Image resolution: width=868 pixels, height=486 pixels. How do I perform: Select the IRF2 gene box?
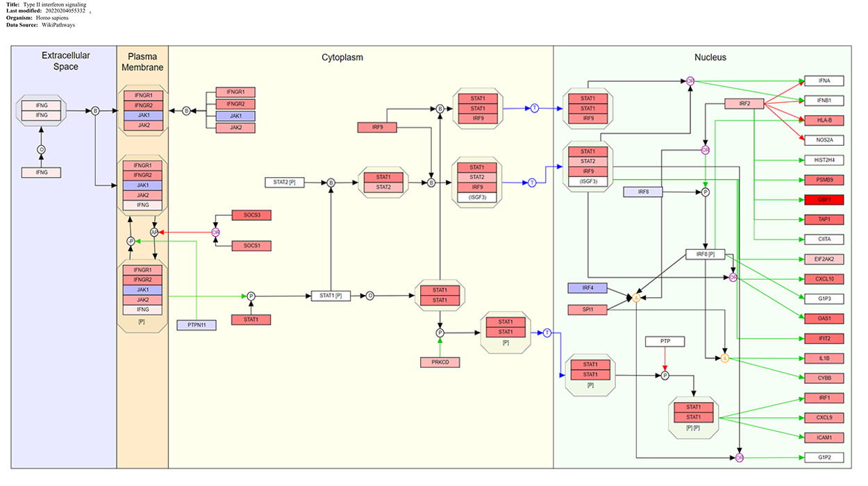744,104
